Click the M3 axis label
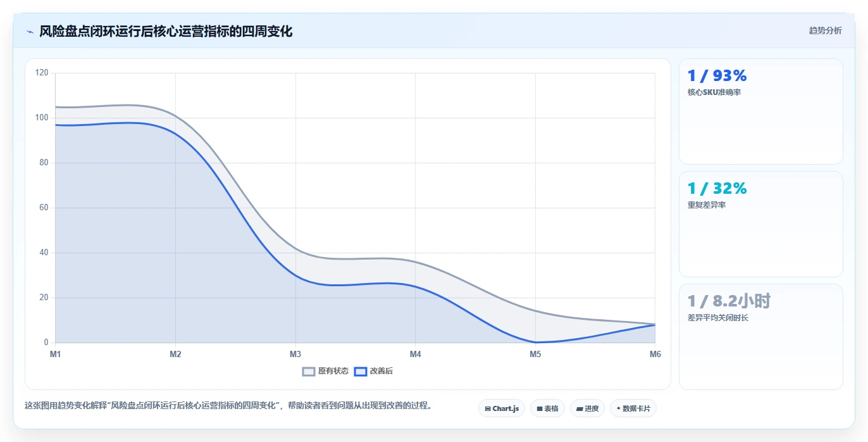 [295, 354]
